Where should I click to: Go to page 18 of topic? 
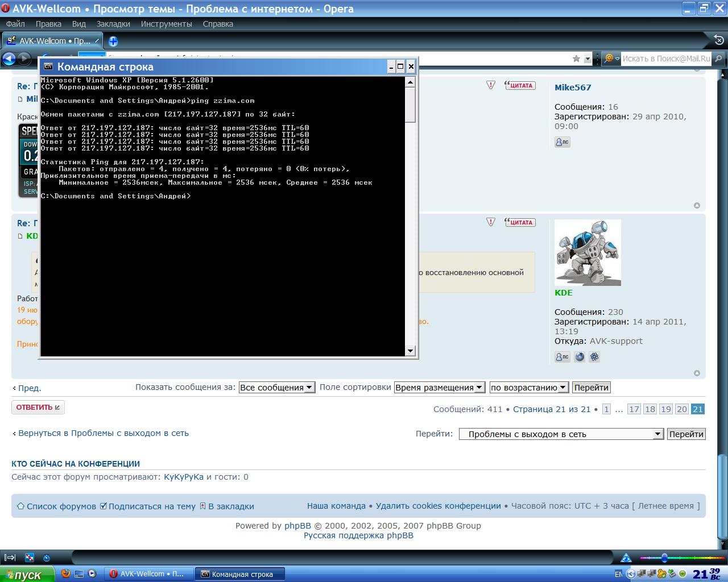pos(650,409)
